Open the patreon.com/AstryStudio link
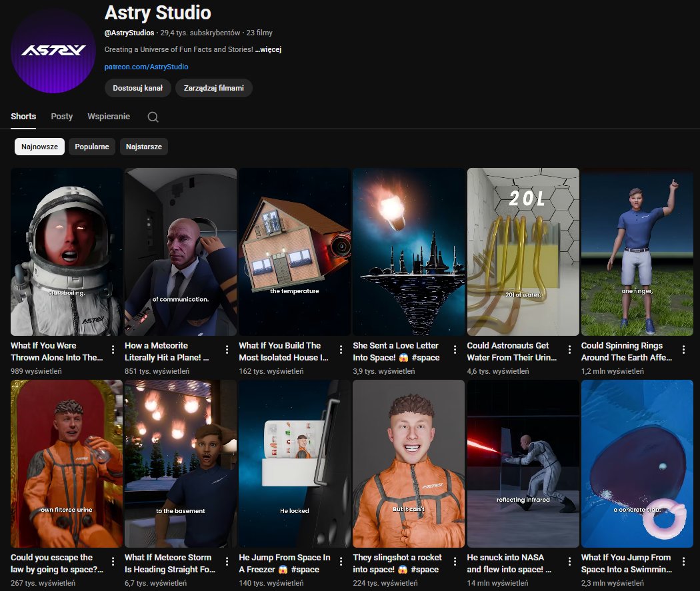The width and height of the screenshot is (700, 591). click(146, 67)
